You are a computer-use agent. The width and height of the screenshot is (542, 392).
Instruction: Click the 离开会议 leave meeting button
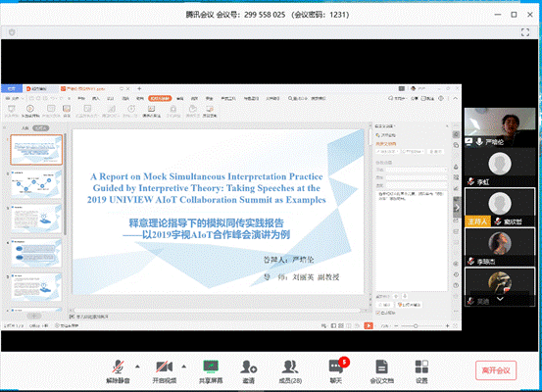click(x=496, y=370)
